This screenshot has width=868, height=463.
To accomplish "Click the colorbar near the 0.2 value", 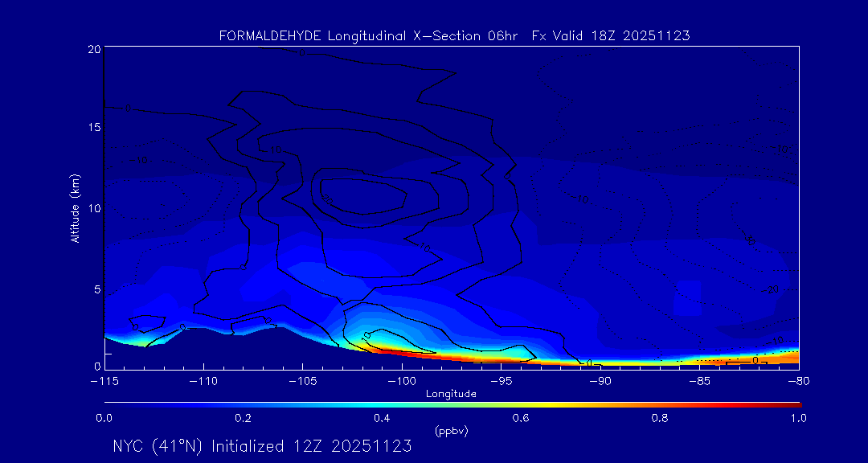I will pyautogui.click(x=244, y=405).
